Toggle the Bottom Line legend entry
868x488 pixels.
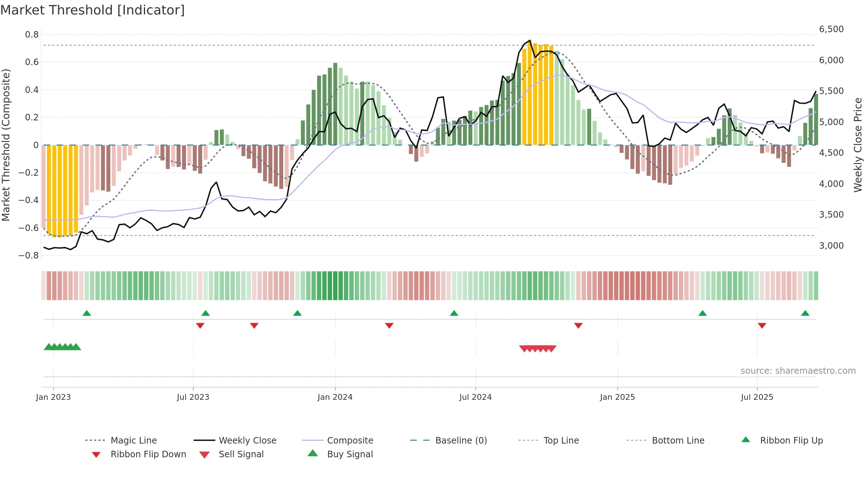click(x=665, y=440)
